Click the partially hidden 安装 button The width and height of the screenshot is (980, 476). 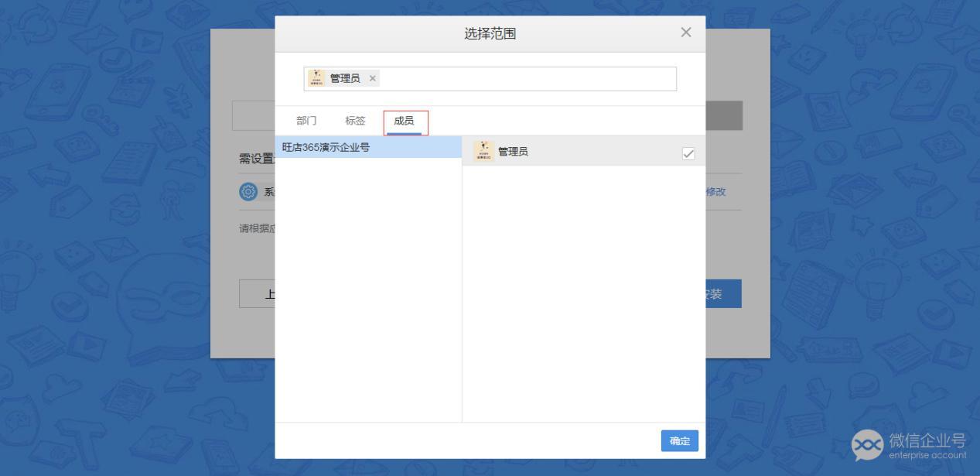tap(722, 294)
